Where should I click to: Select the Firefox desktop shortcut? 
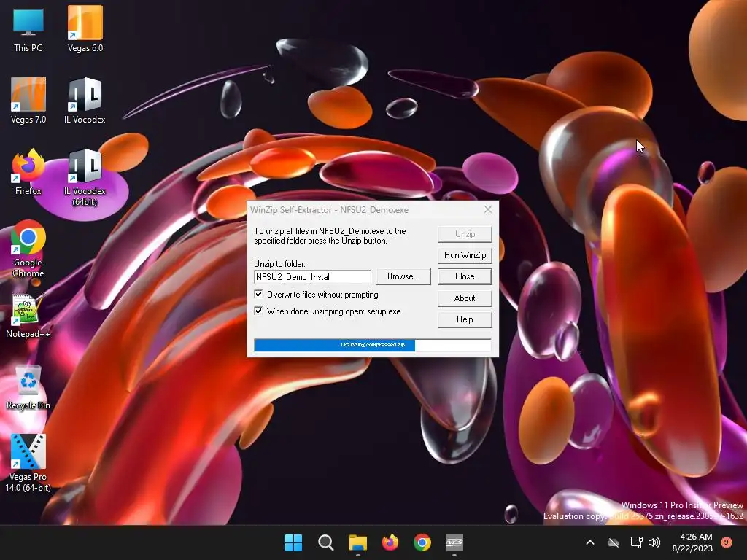(x=28, y=172)
